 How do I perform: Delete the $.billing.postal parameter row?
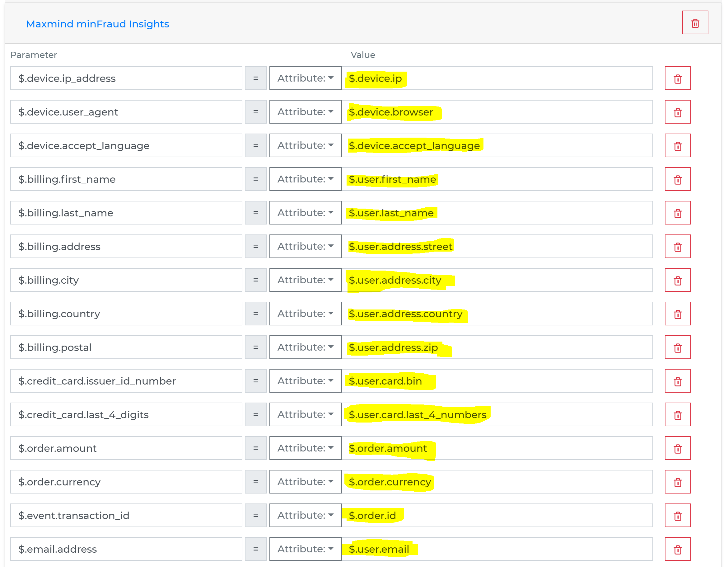[x=678, y=347]
